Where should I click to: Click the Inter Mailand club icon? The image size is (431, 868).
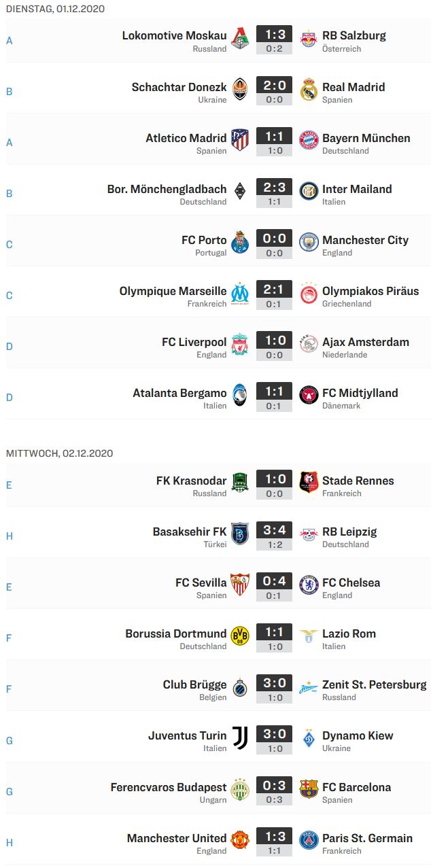click(x=309, y=191)
